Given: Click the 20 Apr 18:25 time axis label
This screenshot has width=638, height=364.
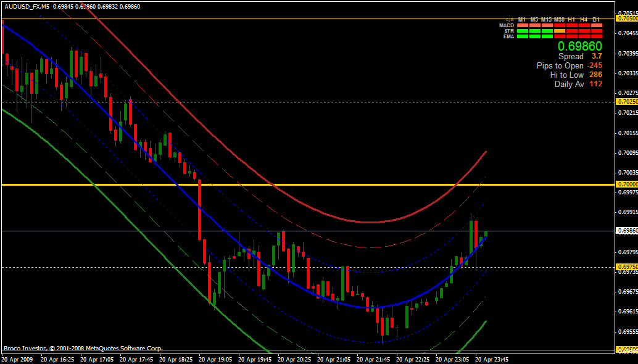Looking at the screenshot, I should pyautogui.click(x=176, y=360).
